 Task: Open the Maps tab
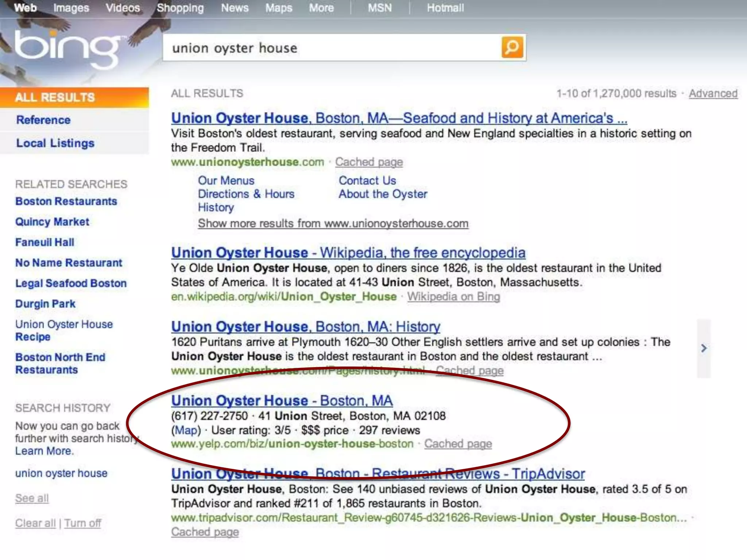[x=279, y=8]
